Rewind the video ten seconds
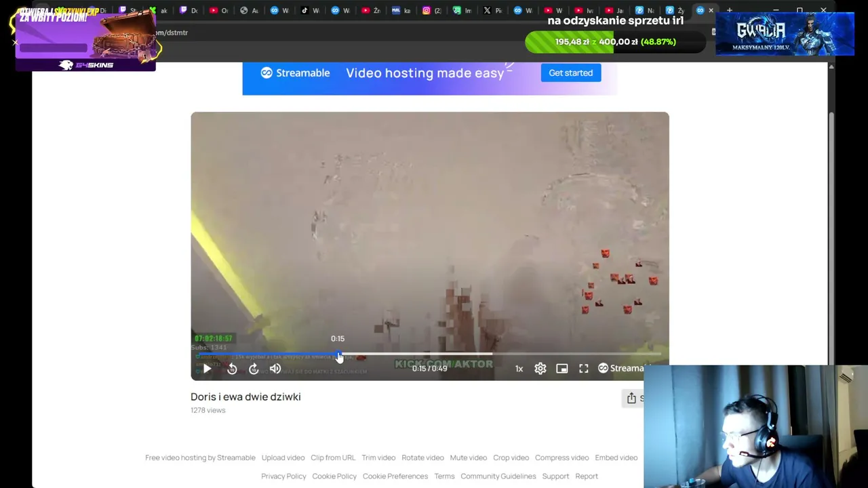Viewport: 868px width, 488px height. pos(232,369)
